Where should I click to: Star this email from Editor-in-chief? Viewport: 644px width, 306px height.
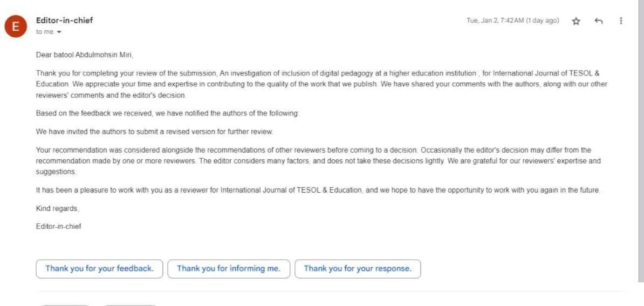click(576, 21)
